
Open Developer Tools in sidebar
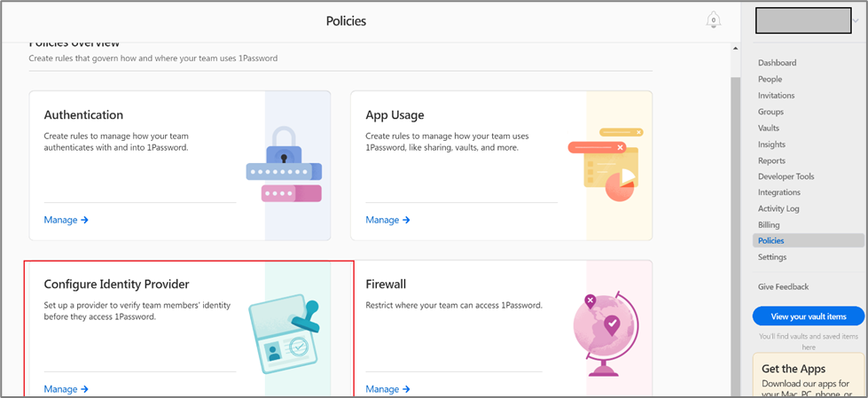(786, 176)
